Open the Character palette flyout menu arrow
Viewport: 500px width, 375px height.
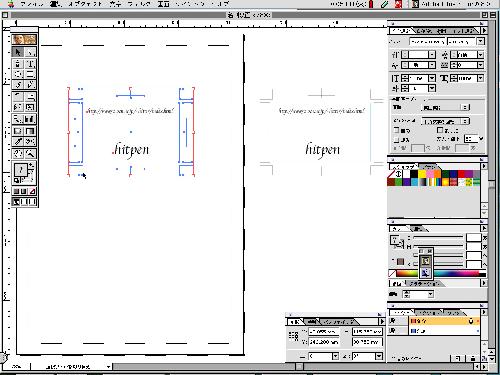click(484, 30)
